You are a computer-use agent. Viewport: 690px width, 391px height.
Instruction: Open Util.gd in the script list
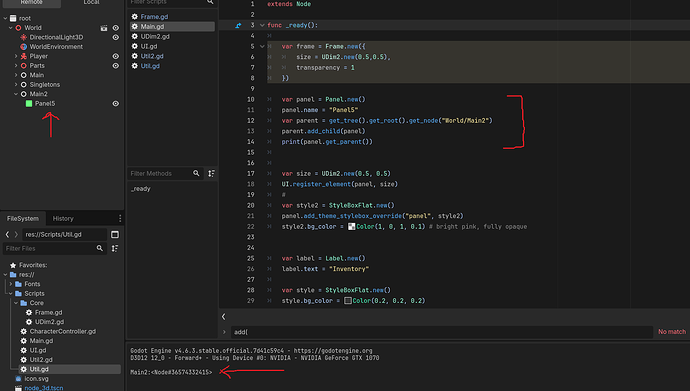(150, 66)
